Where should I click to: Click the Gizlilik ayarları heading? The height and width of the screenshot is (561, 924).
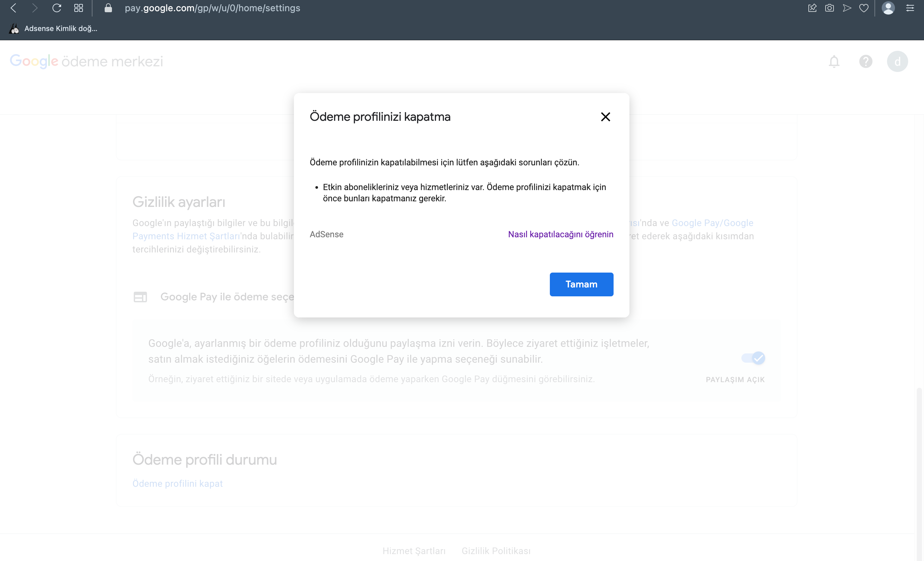[179, 202]
